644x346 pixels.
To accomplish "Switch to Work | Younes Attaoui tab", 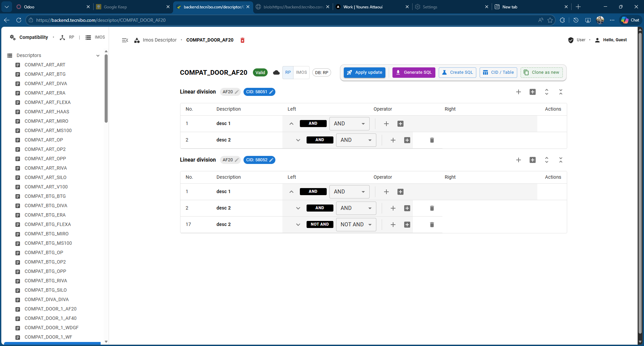I will coord(372,7).
